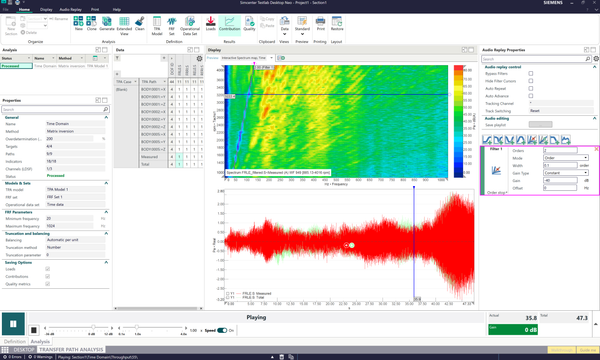Add the order filter icon with red cross

532,140
